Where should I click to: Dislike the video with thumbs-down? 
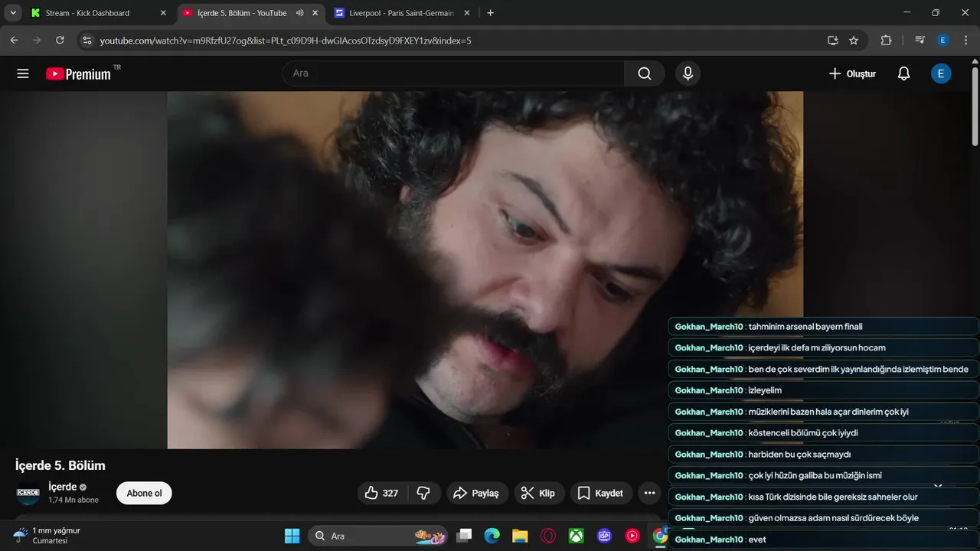(x=424, y=493)
